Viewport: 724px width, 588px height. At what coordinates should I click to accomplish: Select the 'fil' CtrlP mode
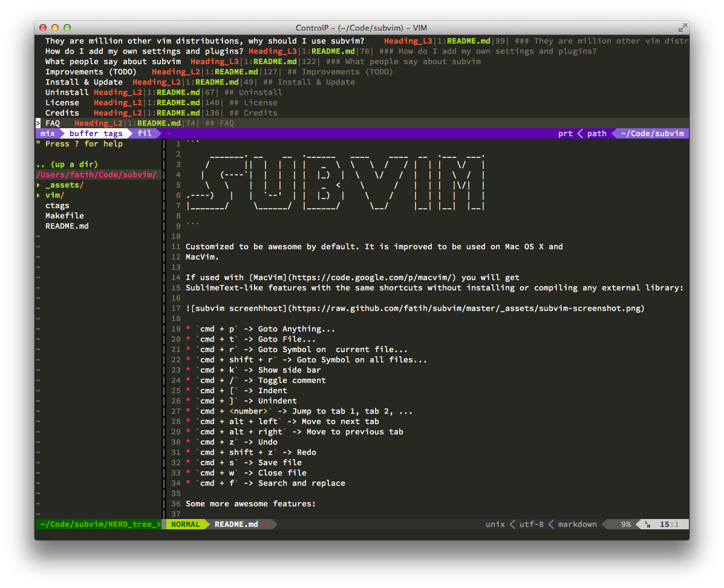(145, 134)
